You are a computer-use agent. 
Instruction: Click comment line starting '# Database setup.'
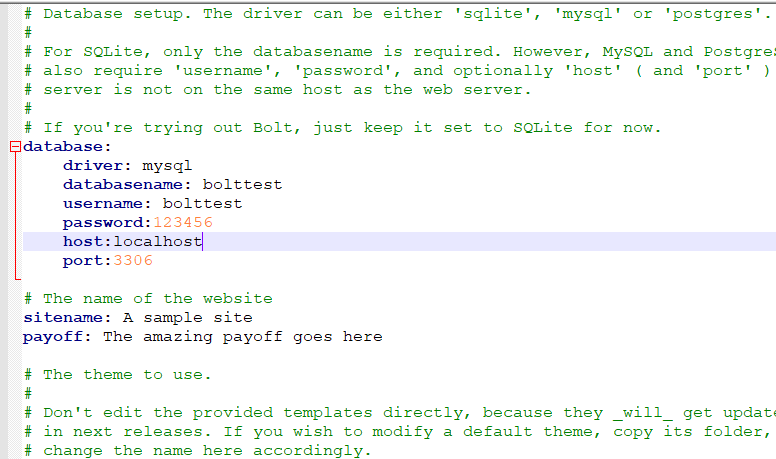click(399, 14)
